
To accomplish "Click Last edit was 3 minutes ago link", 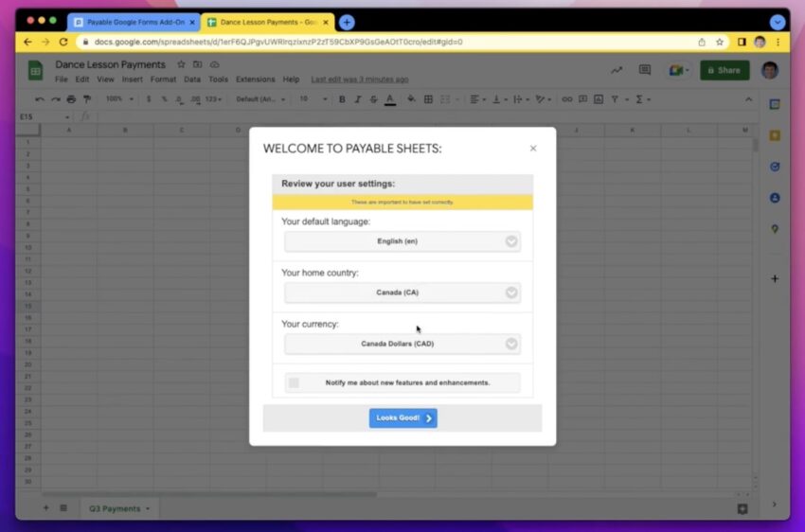I will pyautogui.click(x=360, y=80).
